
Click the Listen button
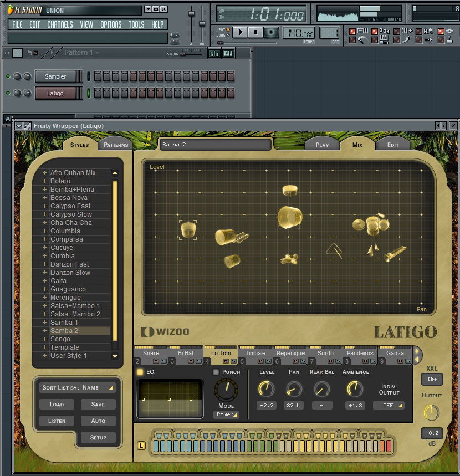(57, 421)
